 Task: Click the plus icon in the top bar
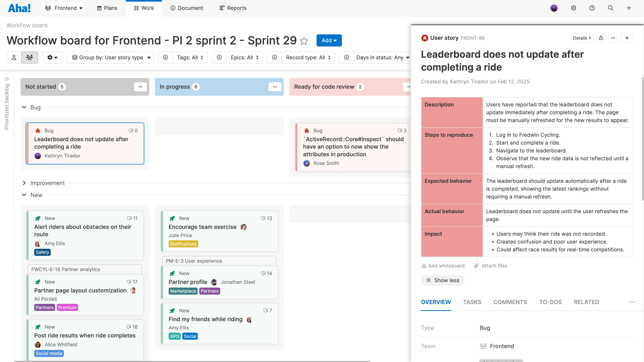pos(629,8)
